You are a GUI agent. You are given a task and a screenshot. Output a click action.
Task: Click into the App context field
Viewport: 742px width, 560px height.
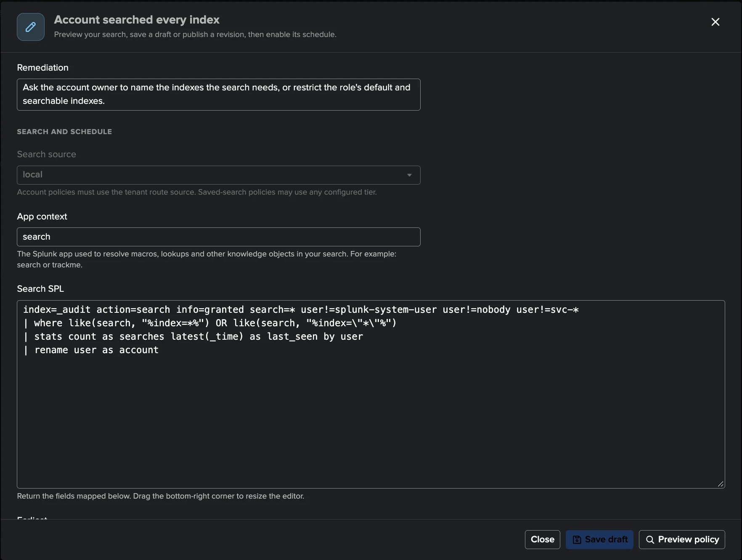pyautogui.click(x=219, y=237)
